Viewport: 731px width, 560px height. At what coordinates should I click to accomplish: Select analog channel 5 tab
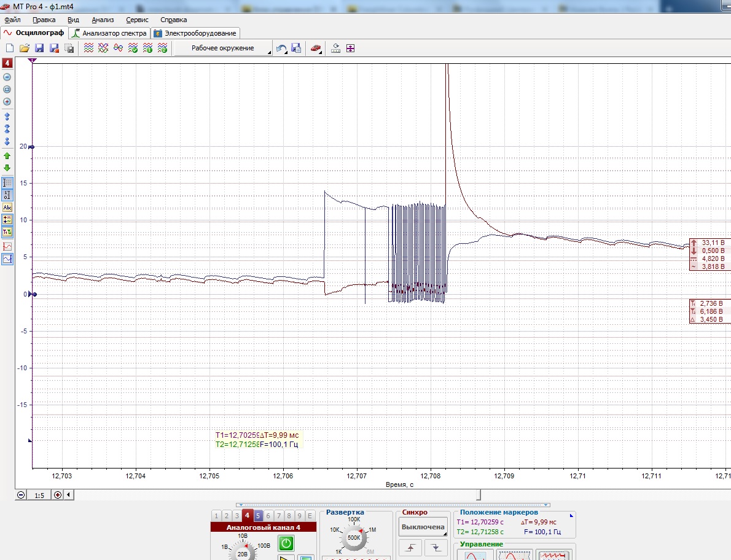(x=258, y=516)
